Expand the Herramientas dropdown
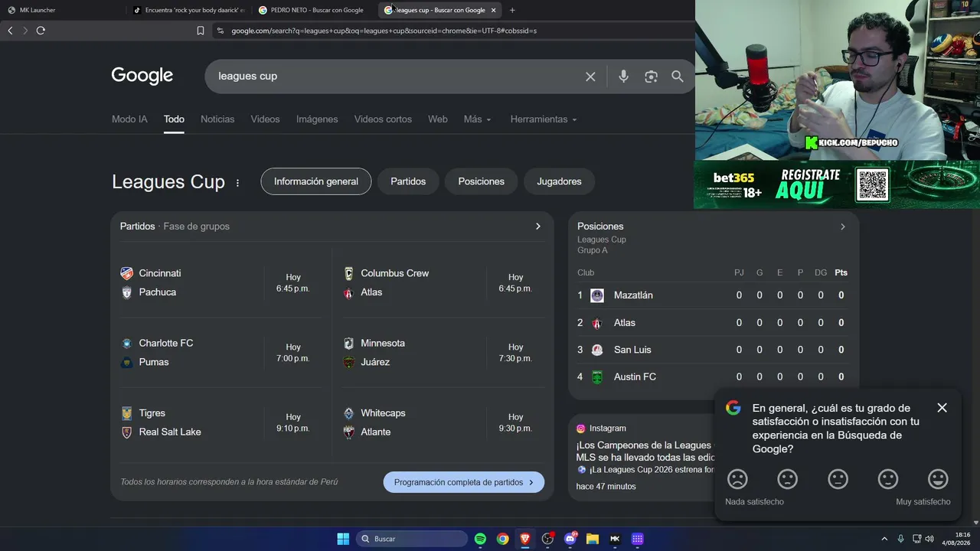 pos(544,119)
